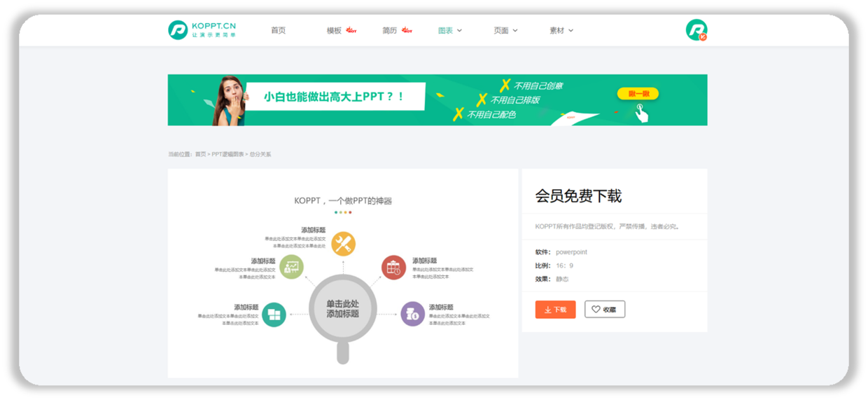Viewport: 868px width, 400px height.
Task: Click the 静态 effect value
Action: (562, 279)
